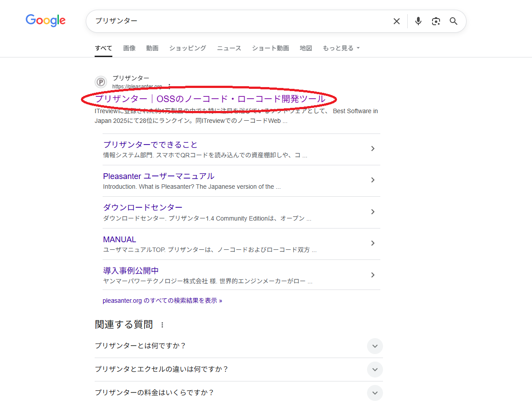
Task: Start voice search with the microphone icon
Action: 418,21
